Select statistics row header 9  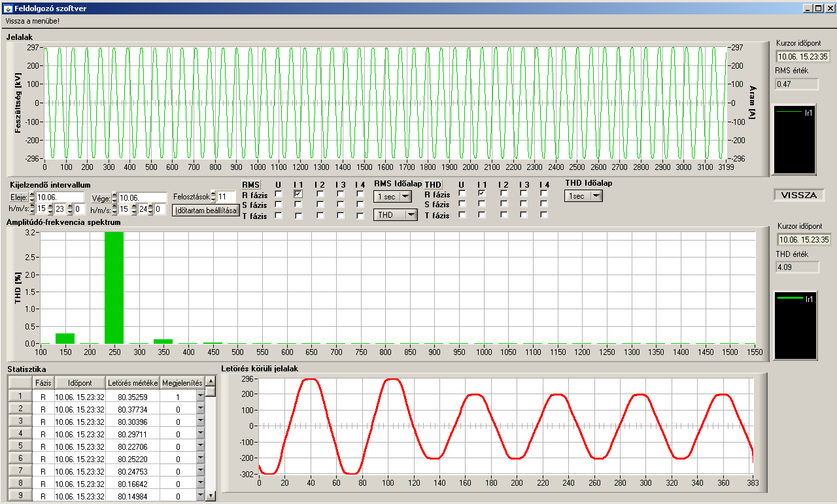pos(20,496)
